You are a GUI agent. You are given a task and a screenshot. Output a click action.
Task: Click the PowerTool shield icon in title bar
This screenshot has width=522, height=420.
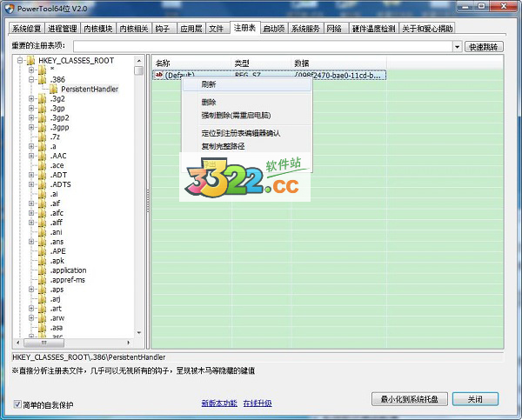pos(10,8)
